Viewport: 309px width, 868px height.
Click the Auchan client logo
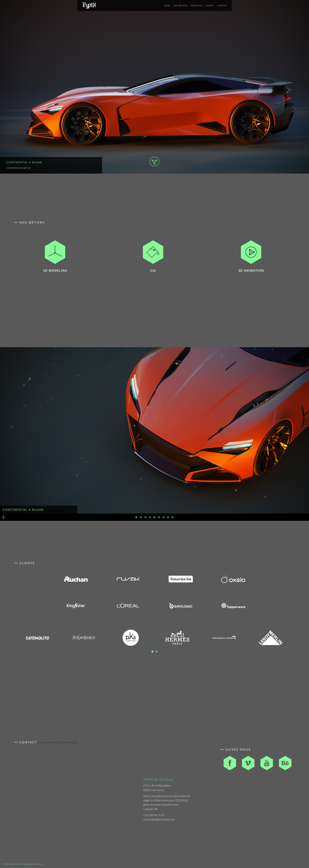pyautogui.click(x=76, y=579)
